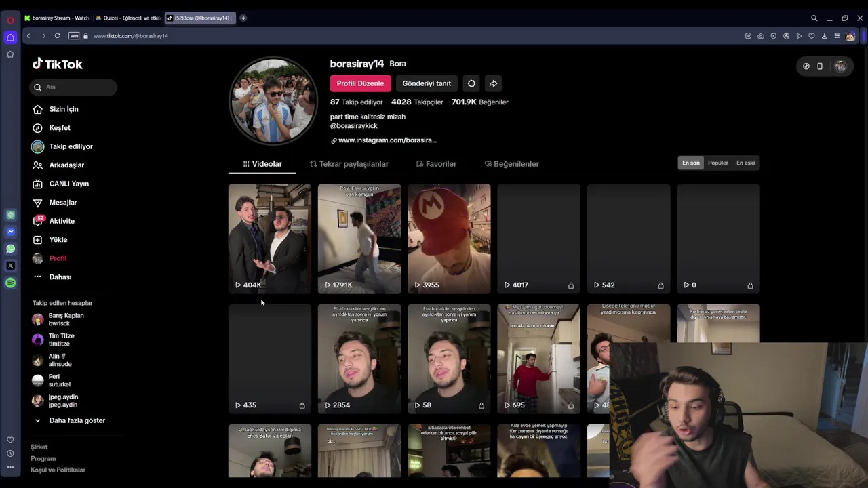This screenshot has width=868, height=488.
Task: Open X Twitter in Opera sidebar
Action: 10,266
